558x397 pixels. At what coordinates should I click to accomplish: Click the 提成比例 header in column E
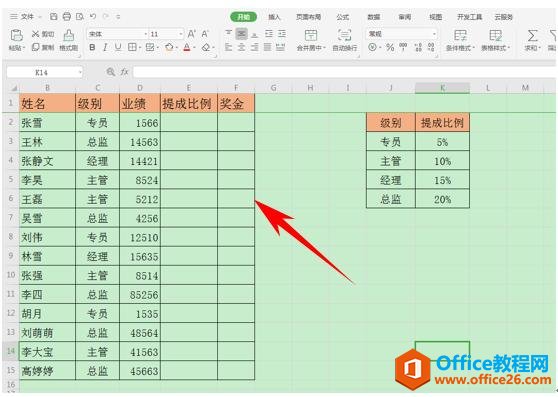pos(189,104)
